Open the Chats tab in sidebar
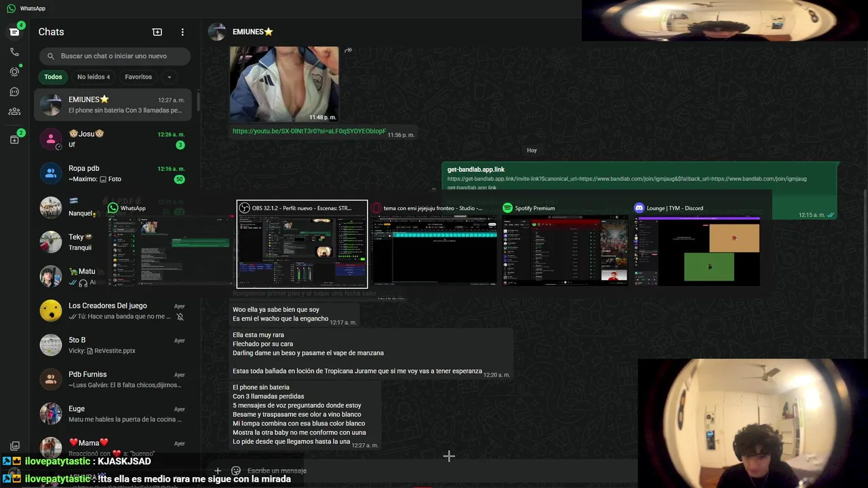The image size is (868, 488). tap(14, 32)
